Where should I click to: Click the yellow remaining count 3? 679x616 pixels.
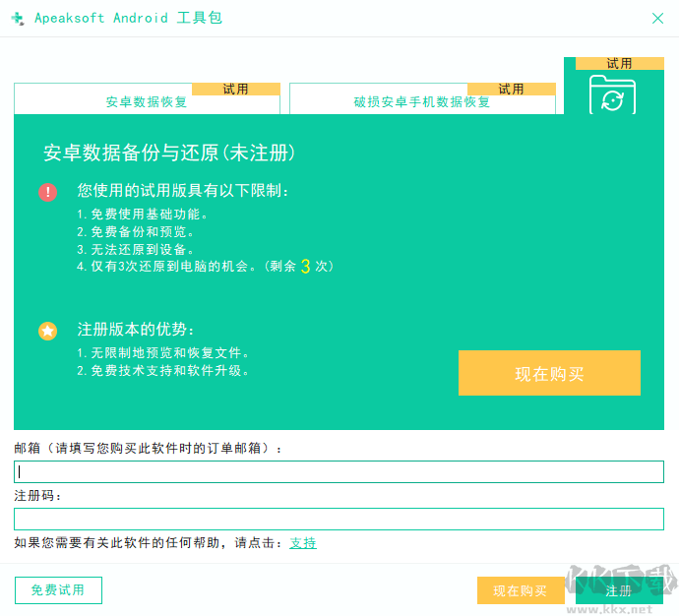[305, 267]
